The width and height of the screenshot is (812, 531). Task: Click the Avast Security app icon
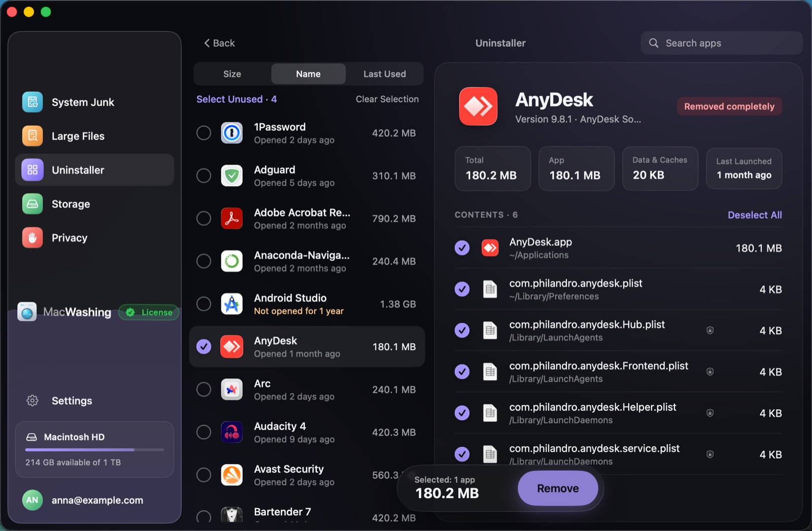[232, 475]
